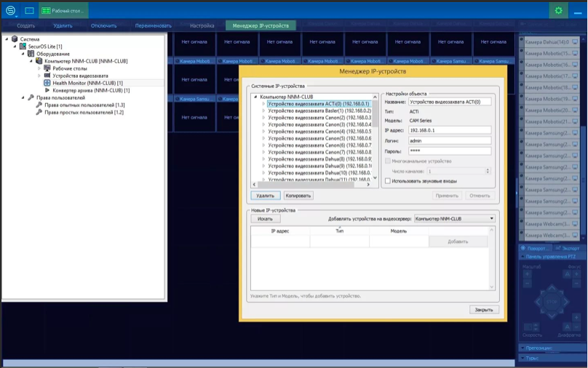Click the Оборудование hardware icon
Viewport: 588px width, 368px height.
[31, 54]
